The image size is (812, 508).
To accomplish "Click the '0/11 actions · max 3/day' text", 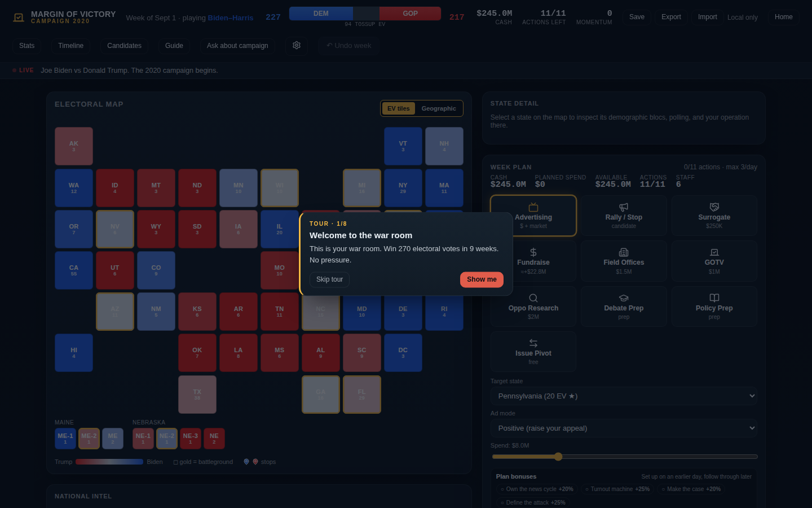I will point(721,167).
